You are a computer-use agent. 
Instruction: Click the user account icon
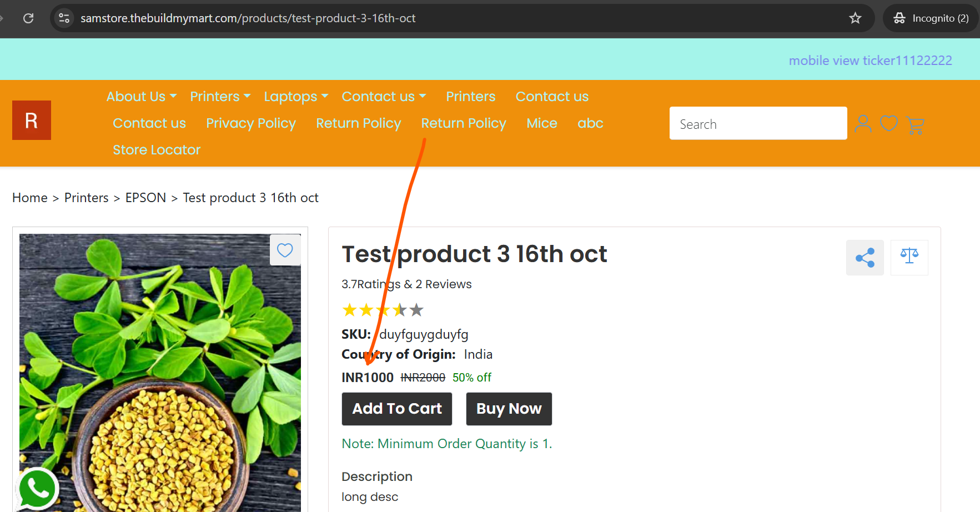[x=863, y=123]
